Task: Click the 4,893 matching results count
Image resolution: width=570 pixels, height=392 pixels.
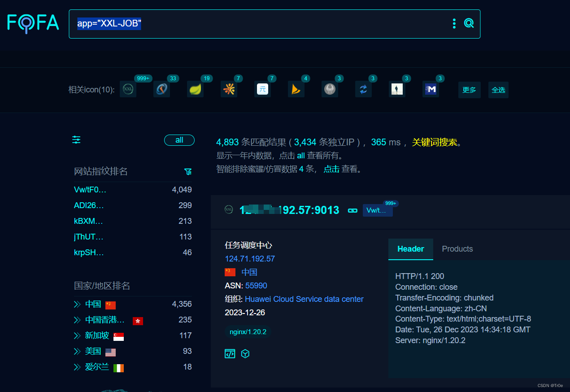Action: pos(227,142)
